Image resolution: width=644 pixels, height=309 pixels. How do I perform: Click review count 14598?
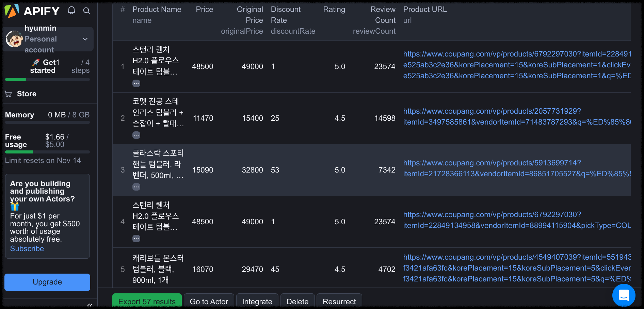385,118
